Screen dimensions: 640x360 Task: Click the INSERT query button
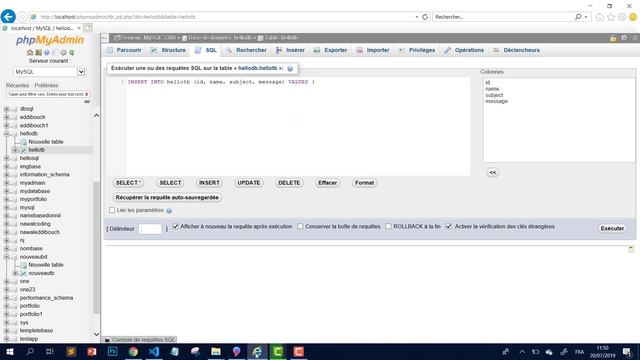tap(209, 183)
